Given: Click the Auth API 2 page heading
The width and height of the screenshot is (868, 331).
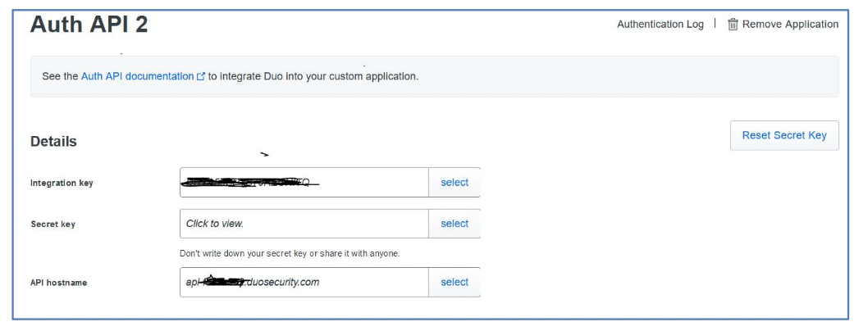Looking at the screenshot, I should tap(89, 25).
